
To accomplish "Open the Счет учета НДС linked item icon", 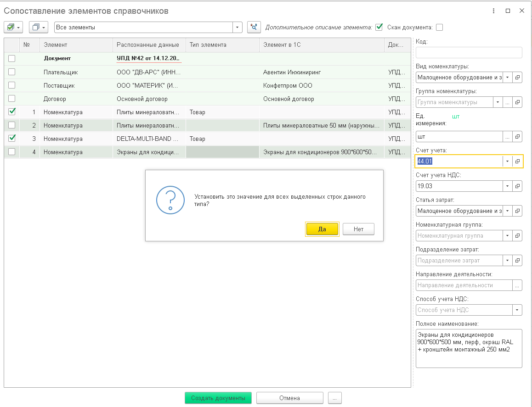I will [517, 186].
